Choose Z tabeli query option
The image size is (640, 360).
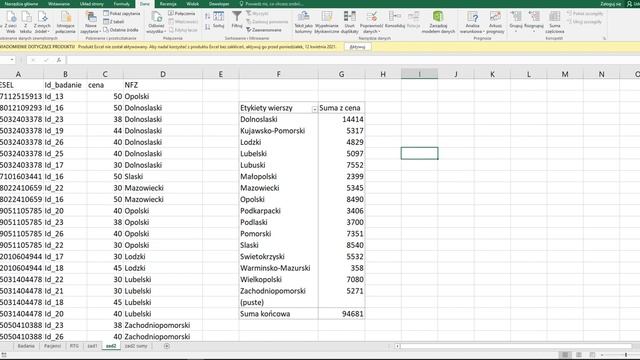[114, 22]
